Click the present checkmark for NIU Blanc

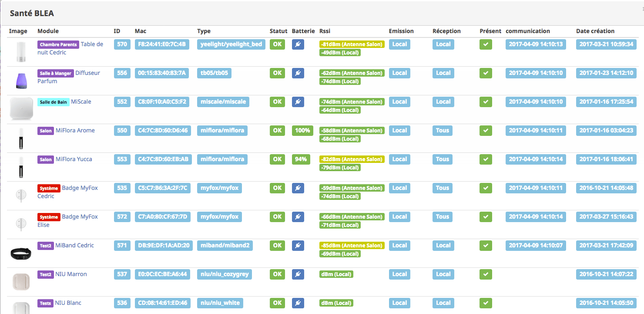486,303
